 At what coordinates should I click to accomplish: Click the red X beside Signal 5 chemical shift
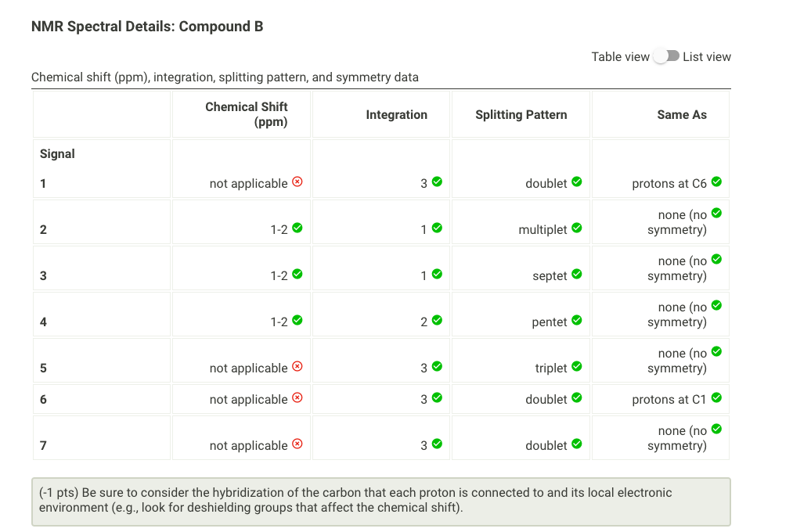pyautogui.click(x=295, y=366)
